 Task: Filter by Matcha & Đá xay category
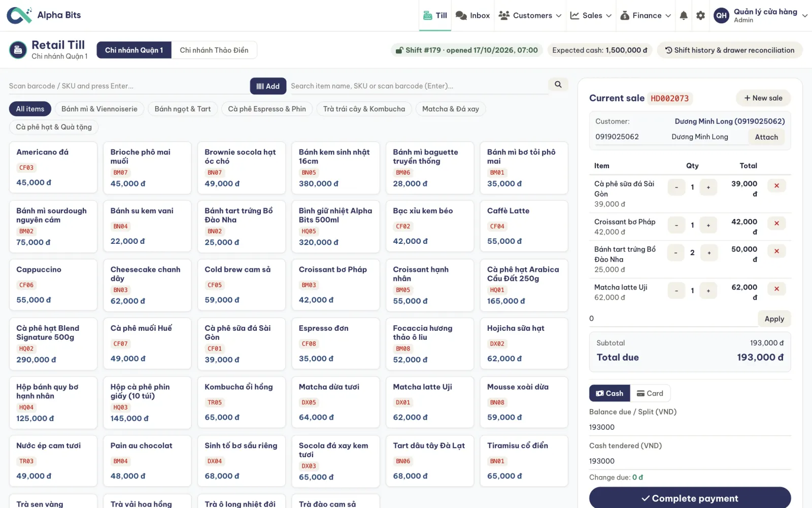451,109
